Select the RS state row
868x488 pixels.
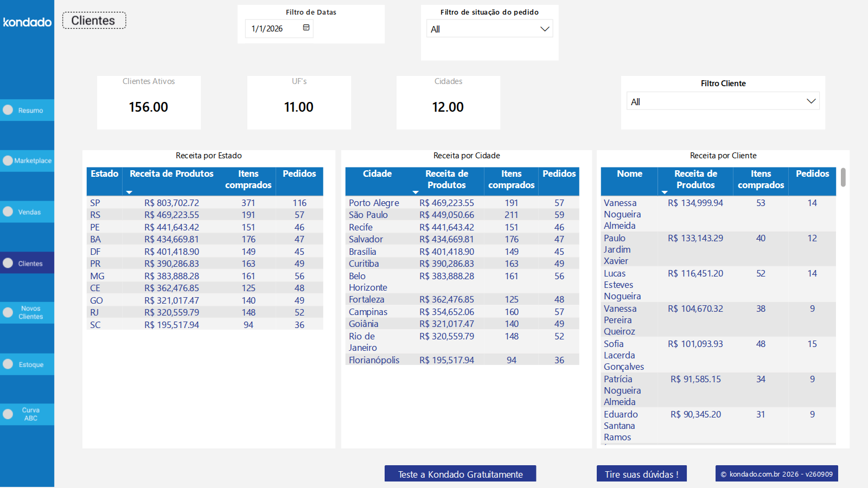click(x=205, y=215)
